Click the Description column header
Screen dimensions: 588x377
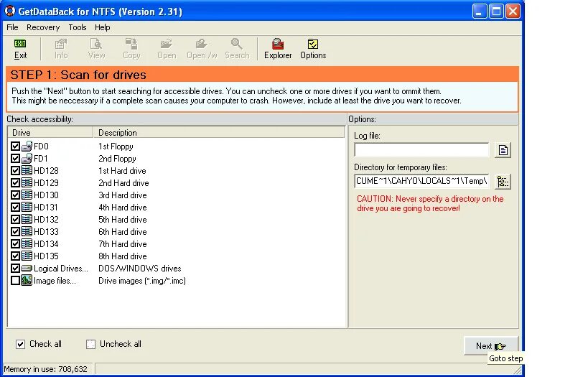219,132
